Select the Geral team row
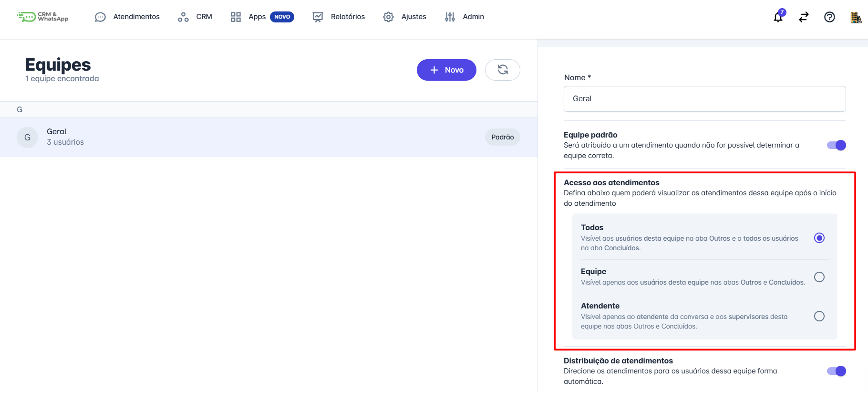868x393 pixels. coord(238,137)
